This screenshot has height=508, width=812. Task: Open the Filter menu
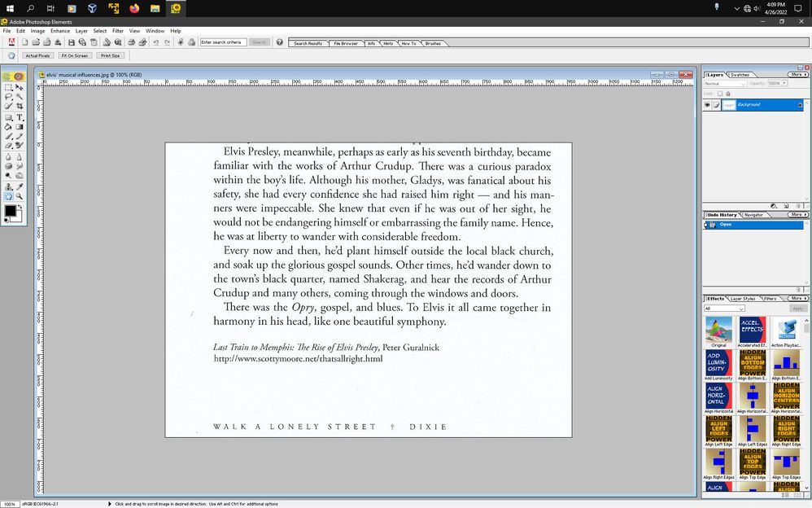(118, 31)
